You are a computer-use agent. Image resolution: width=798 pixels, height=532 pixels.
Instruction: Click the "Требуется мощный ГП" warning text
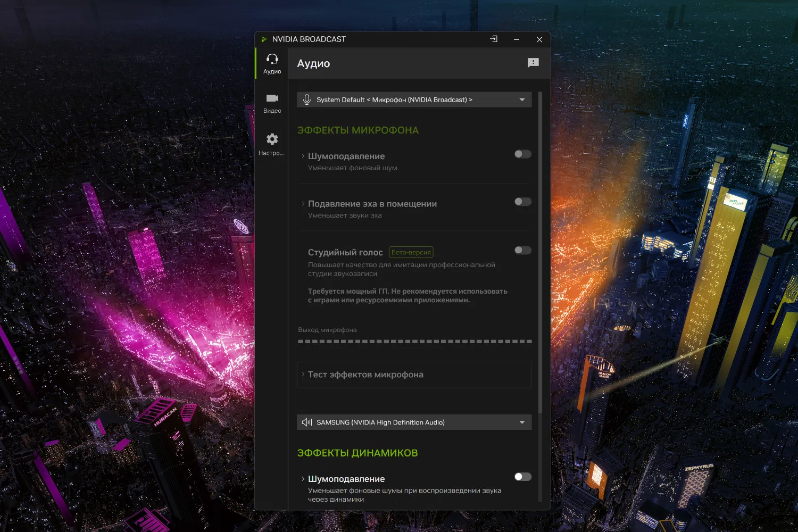click(x=408, y=296)
